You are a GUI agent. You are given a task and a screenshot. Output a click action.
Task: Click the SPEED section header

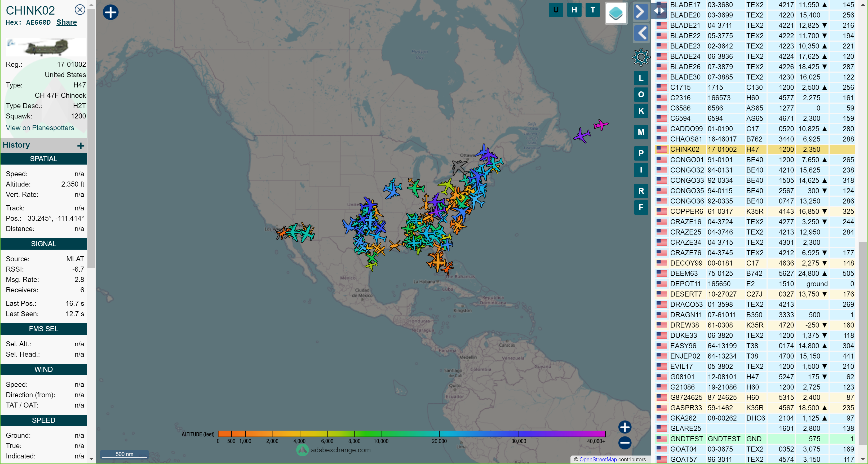point(43,420)
